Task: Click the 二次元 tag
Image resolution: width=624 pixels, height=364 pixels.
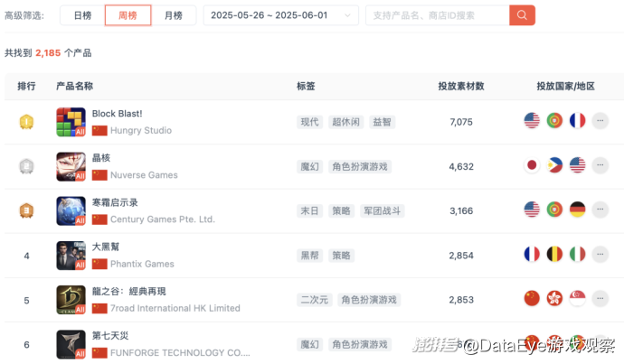Action: (x=315, y=300)
